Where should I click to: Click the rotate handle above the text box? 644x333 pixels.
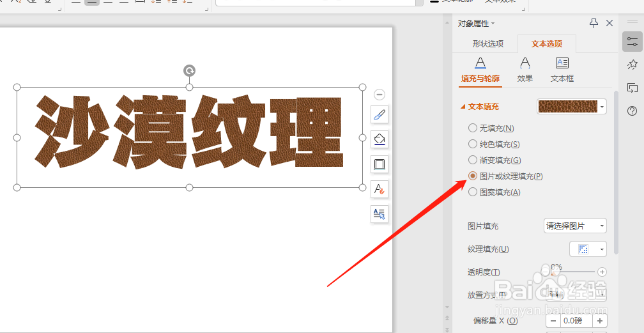point(189,71)
